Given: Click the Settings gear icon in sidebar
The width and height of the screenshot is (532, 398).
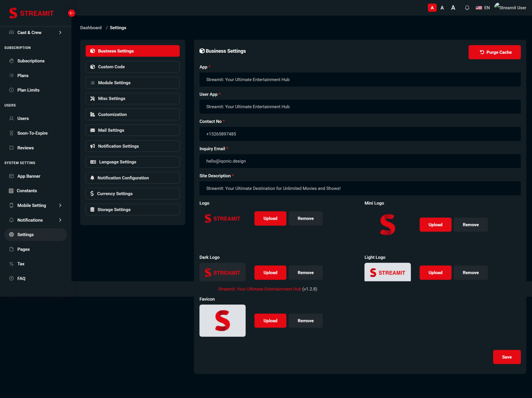Looking at the screenshot, I should [x=11, y=235].
